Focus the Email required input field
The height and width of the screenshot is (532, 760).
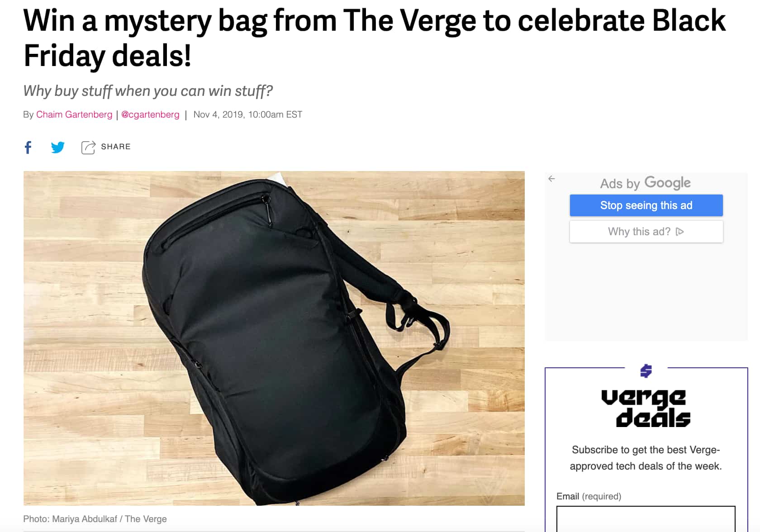[x=646, y=519]
